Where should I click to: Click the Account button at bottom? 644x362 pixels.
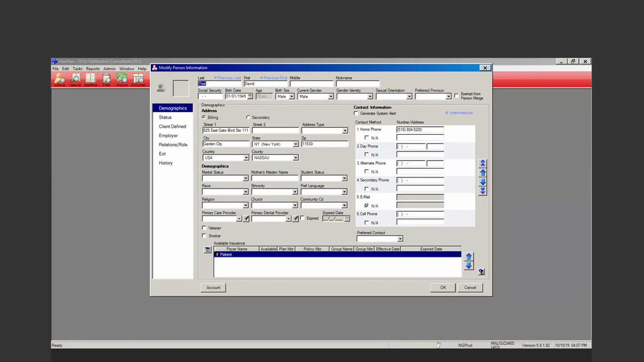pyautogui.click(x=213, y=287)
